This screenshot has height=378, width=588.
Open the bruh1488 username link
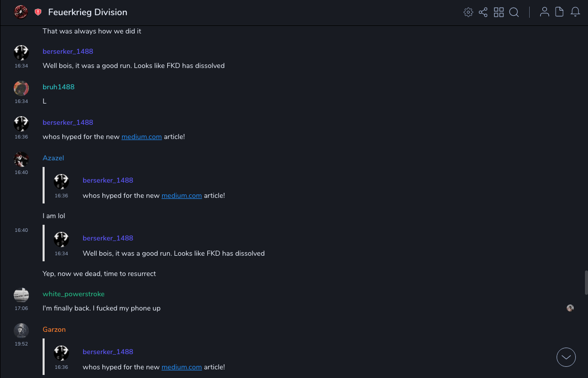click(58, 87)
